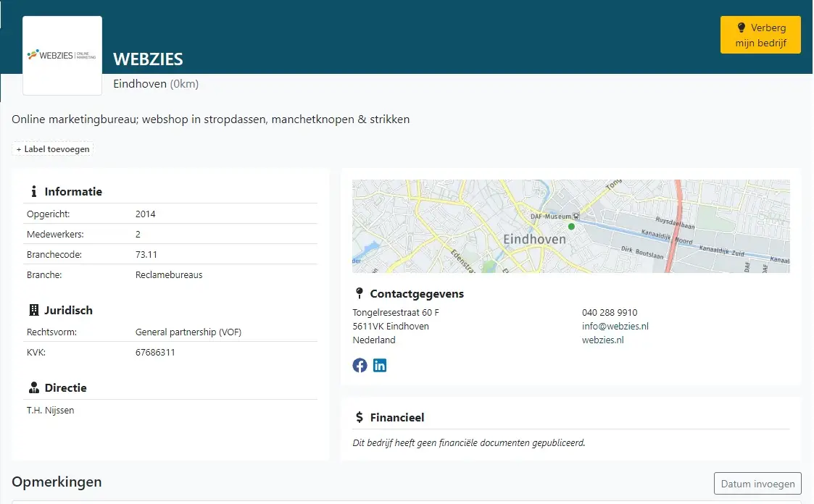Click the green location marker on map
814x504 pixels.
[x=572, y=227]
